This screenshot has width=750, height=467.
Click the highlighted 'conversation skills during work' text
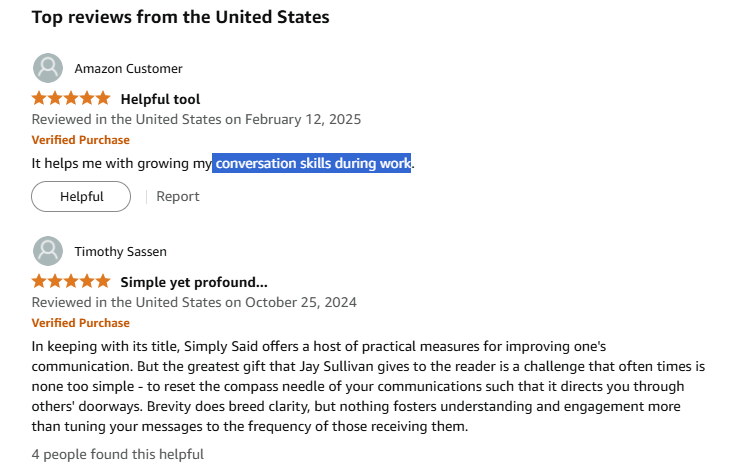tap(311, 163)
